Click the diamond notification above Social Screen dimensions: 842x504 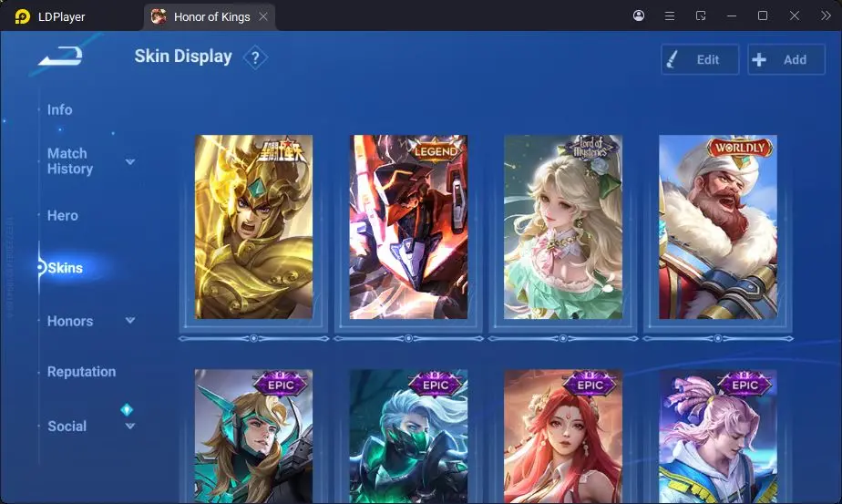point(127,410)
